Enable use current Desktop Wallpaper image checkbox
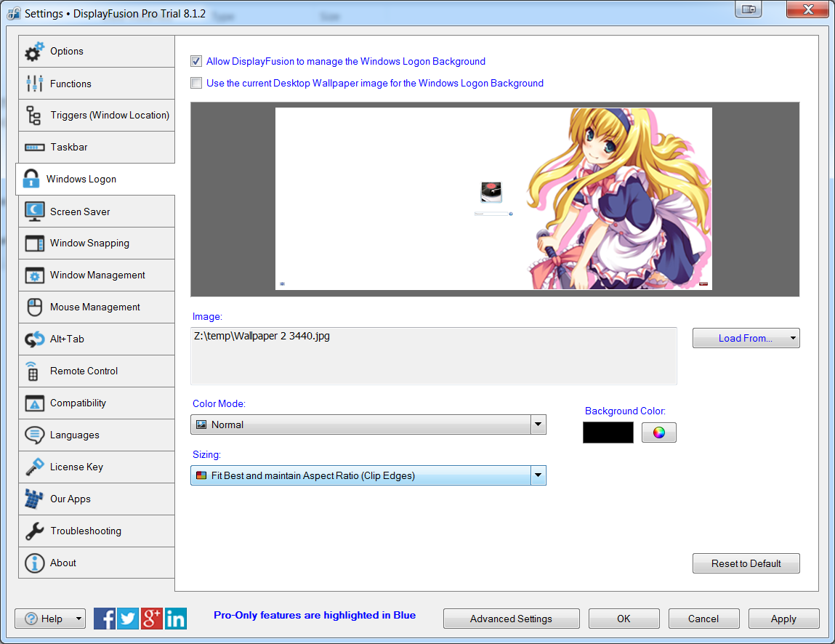 (x=196, y=84)
